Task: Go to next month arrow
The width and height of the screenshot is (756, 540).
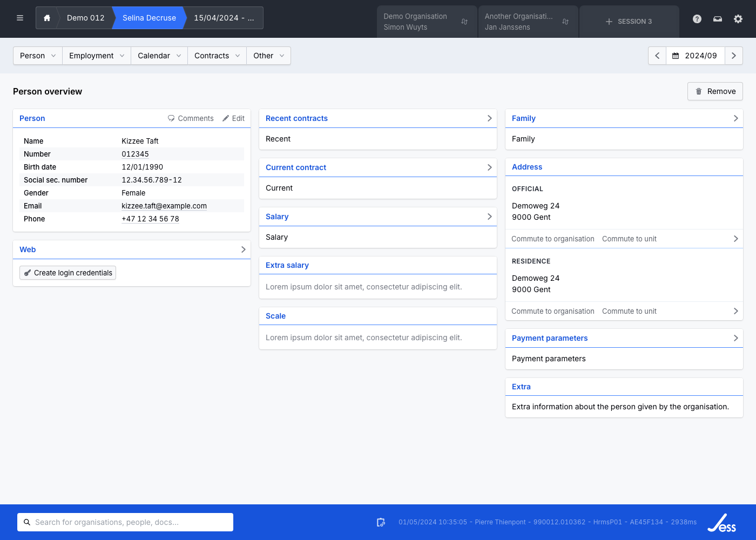Action: coord(733,56)
